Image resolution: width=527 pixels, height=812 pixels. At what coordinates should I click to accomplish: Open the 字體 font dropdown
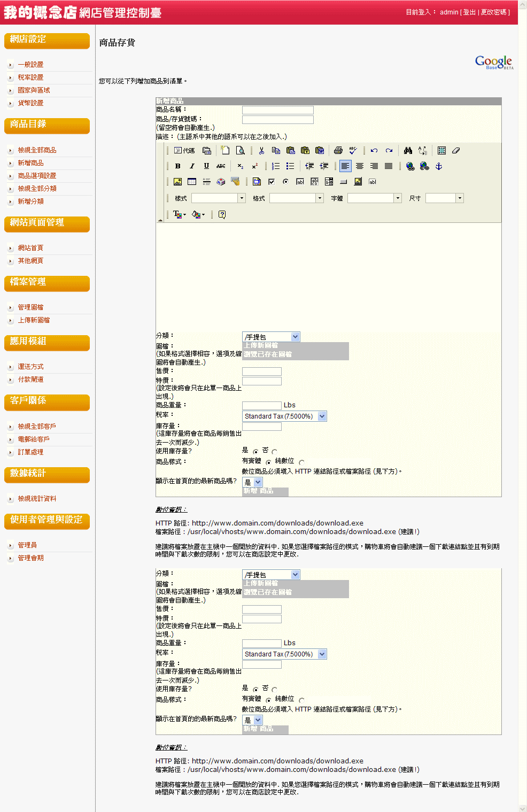(x=398, y=198)
